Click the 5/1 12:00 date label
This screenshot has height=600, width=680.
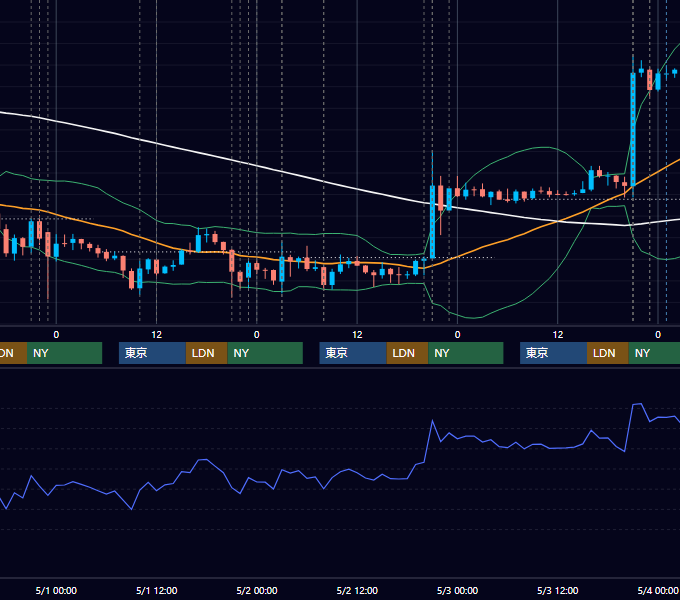point(157,590)
